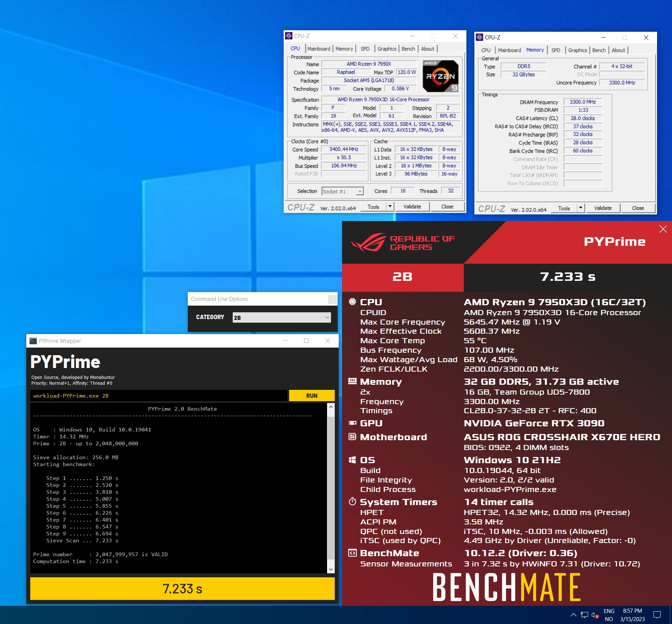
Task: Click the Motherboard icon in BenchMate panel
Action: coord(352,437)
